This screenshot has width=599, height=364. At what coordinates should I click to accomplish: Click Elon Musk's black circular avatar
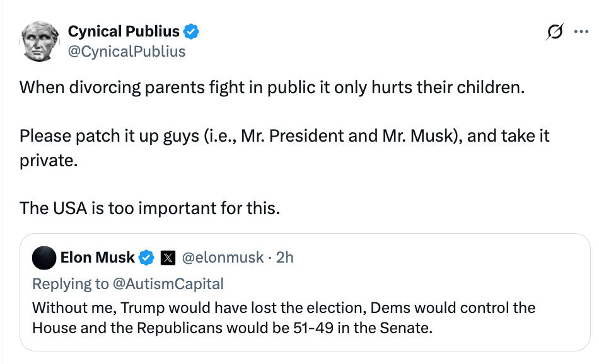(x=44, y=258)
